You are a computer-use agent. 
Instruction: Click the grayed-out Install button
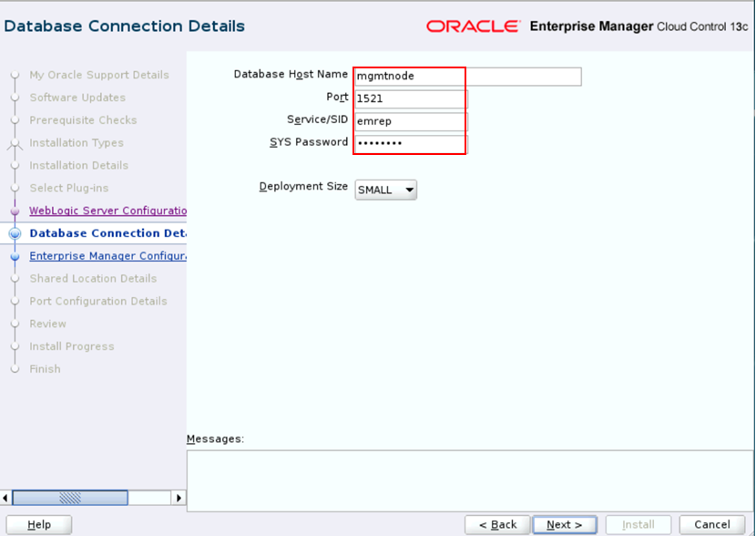click(x=639, y=524)
